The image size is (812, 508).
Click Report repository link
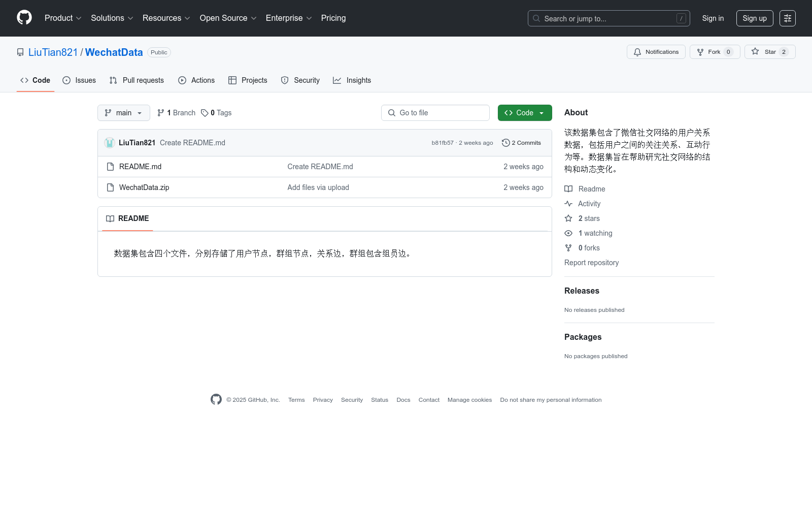(591, 263)
